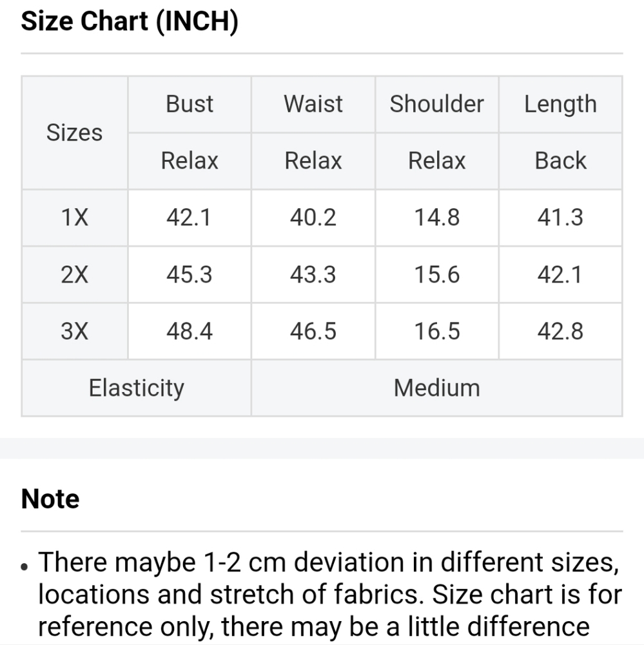Click the Shoulder column header

tap(436, 104)
